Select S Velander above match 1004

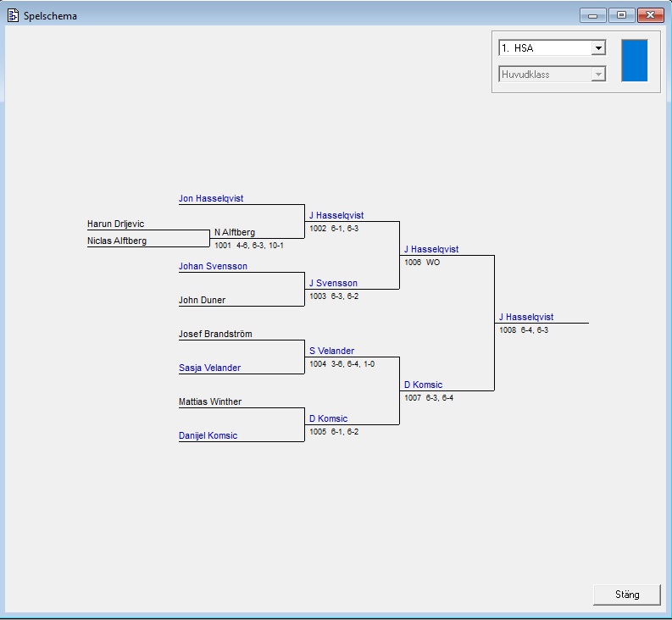click(331, 352)
